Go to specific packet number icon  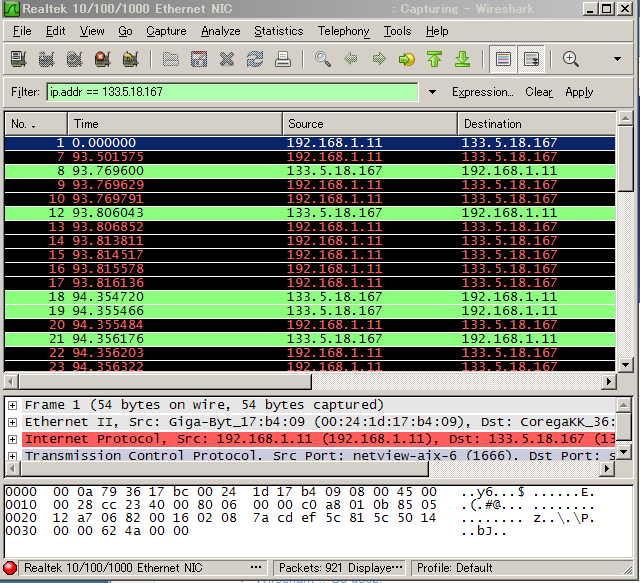tap(407, 59)
